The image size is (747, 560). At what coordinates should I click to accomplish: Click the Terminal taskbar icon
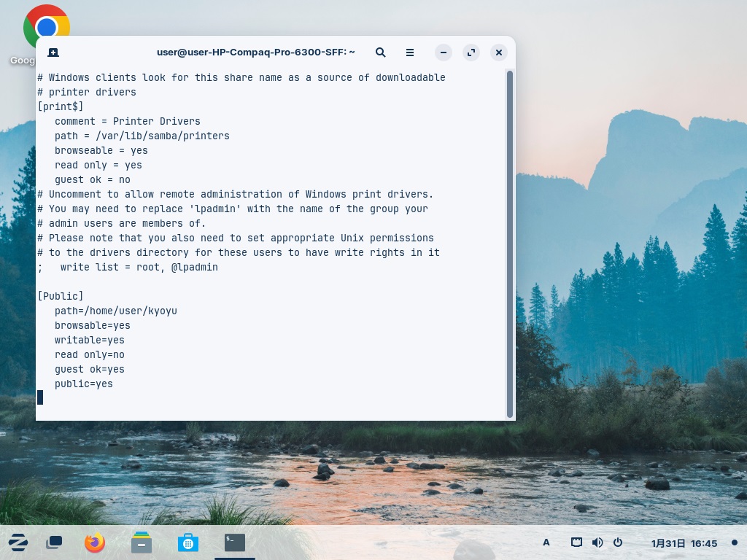235,542
